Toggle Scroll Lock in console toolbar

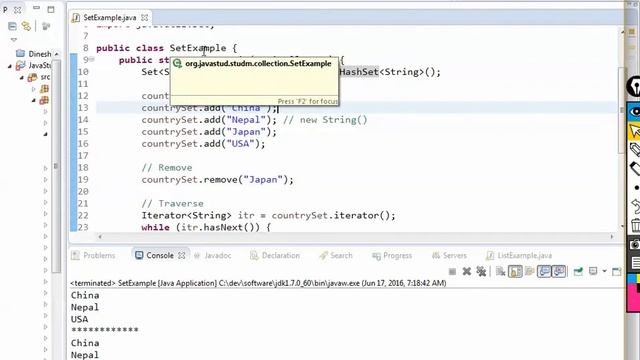pos(515,271)
